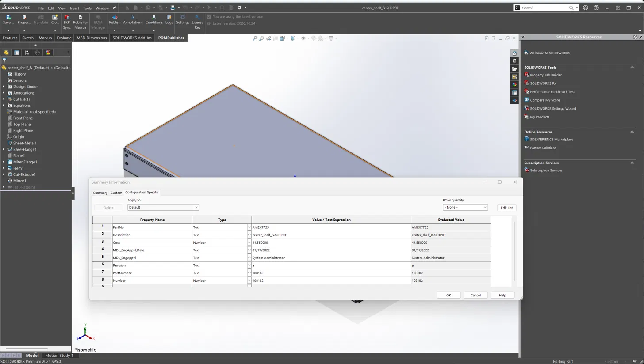644x364 pixels.
Task: Launch Publisher Macros
Action: click(x=80, y=22)
